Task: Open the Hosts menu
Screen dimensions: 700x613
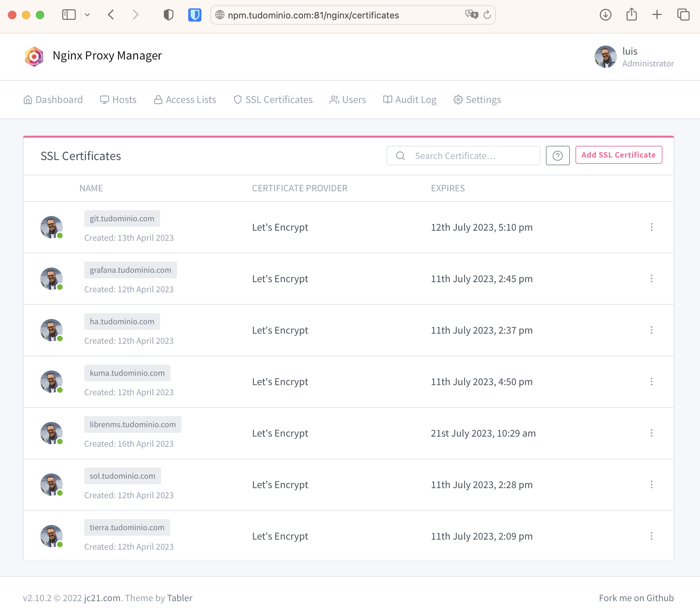Action: tap(118, 100)
